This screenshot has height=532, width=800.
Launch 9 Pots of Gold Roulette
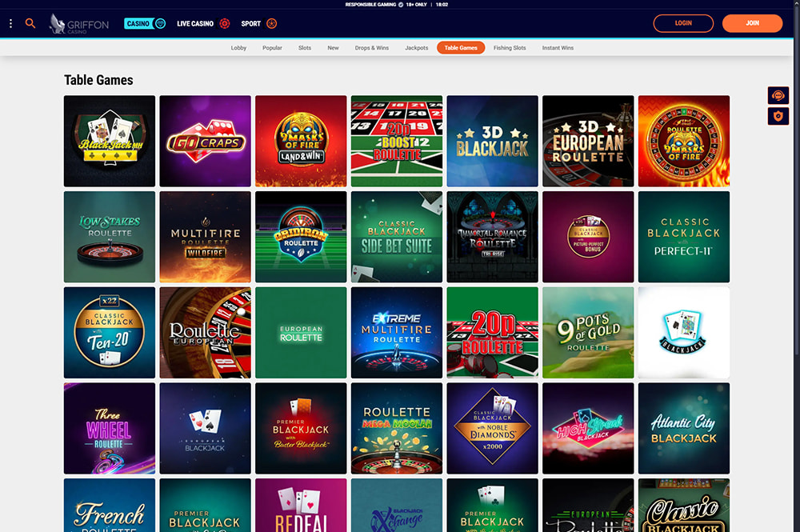coord(588,333)
